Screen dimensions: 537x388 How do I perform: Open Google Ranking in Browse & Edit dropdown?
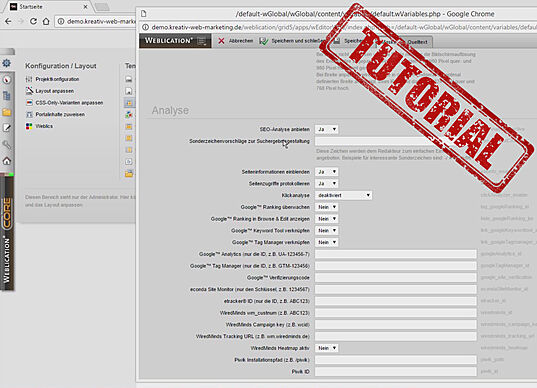click(x=326, y=218)
